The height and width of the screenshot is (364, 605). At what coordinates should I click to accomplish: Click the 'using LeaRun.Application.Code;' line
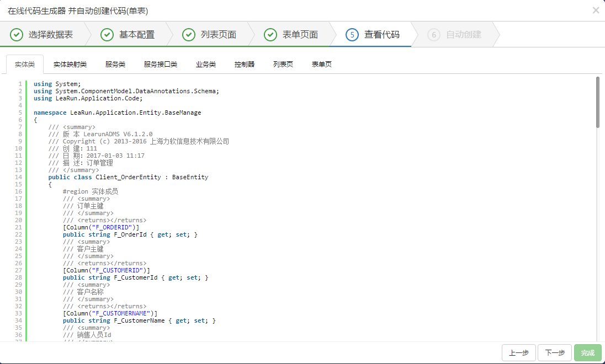point(88,98)
